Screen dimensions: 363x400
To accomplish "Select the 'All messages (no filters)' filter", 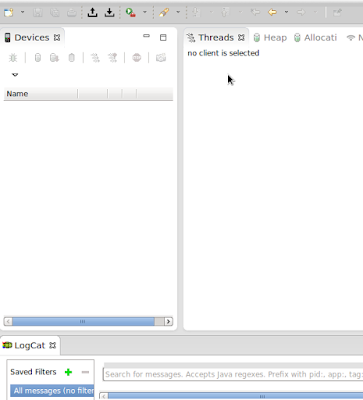I will point(52,390).
